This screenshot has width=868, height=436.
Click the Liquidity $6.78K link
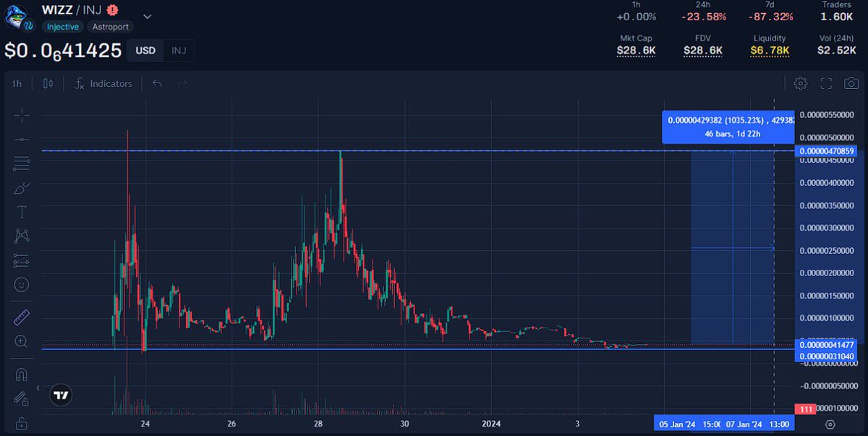coord(769,51)
